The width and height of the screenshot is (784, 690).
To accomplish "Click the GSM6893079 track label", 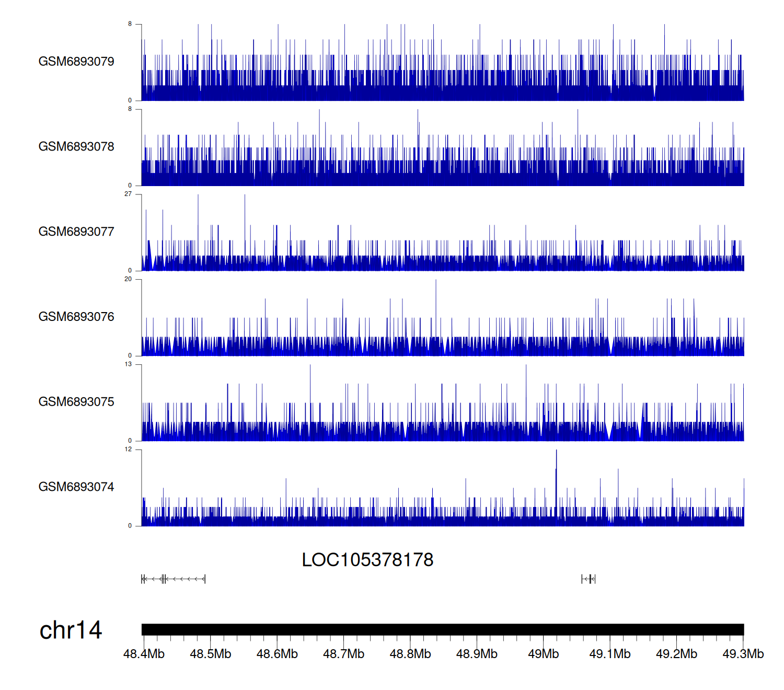I will click(76, 62).
